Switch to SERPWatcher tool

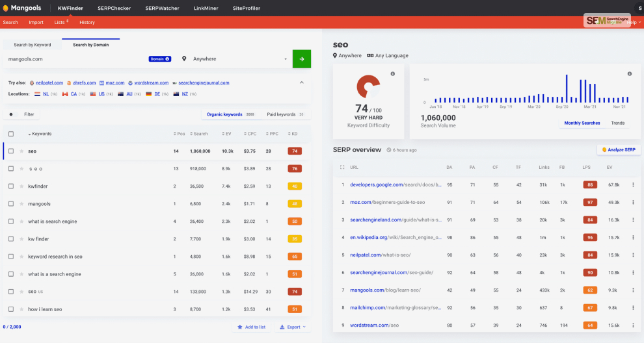(162, 8)
